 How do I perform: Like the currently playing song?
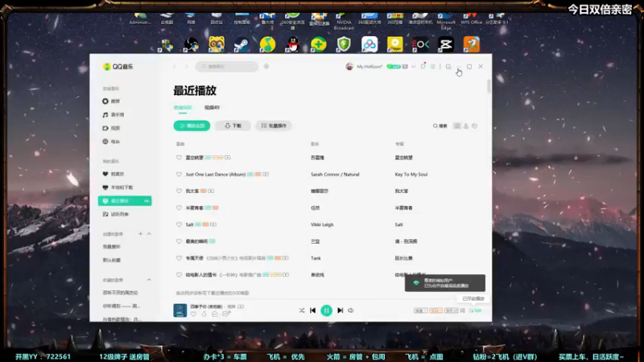(x=193, y=314)
